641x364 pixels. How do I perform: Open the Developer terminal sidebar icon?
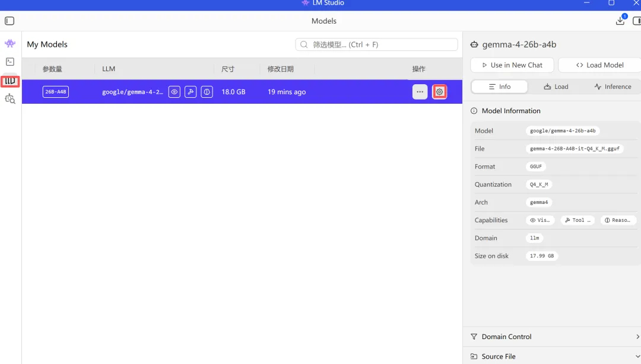pos(10,62)
